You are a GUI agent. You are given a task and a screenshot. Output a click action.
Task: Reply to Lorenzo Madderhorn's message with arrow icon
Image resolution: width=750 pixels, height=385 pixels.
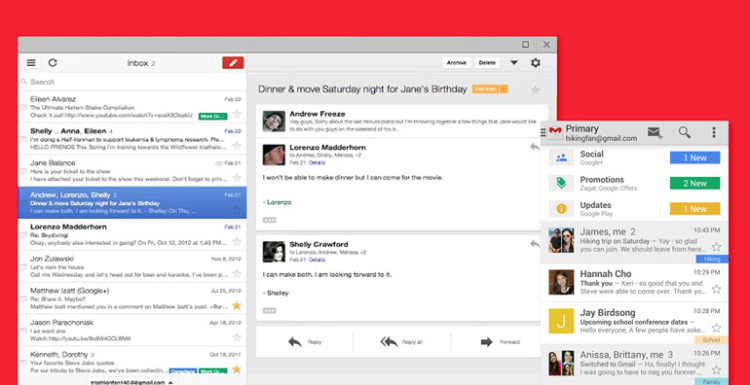click(535, 147)
